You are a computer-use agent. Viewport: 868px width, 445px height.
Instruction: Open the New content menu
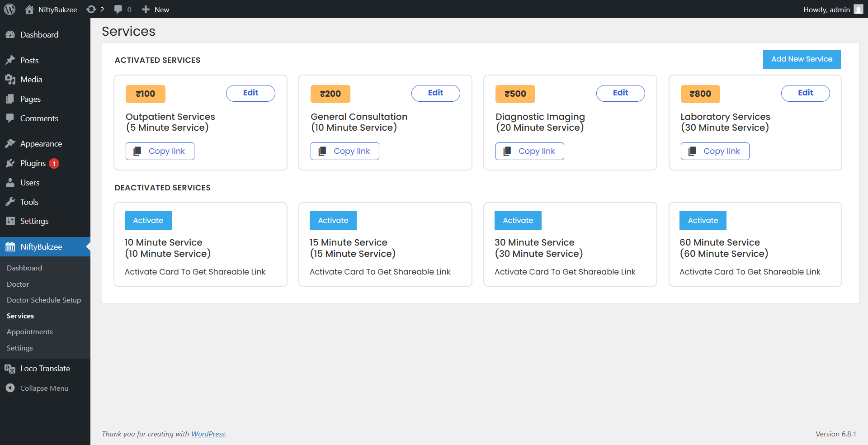(156, 9)
